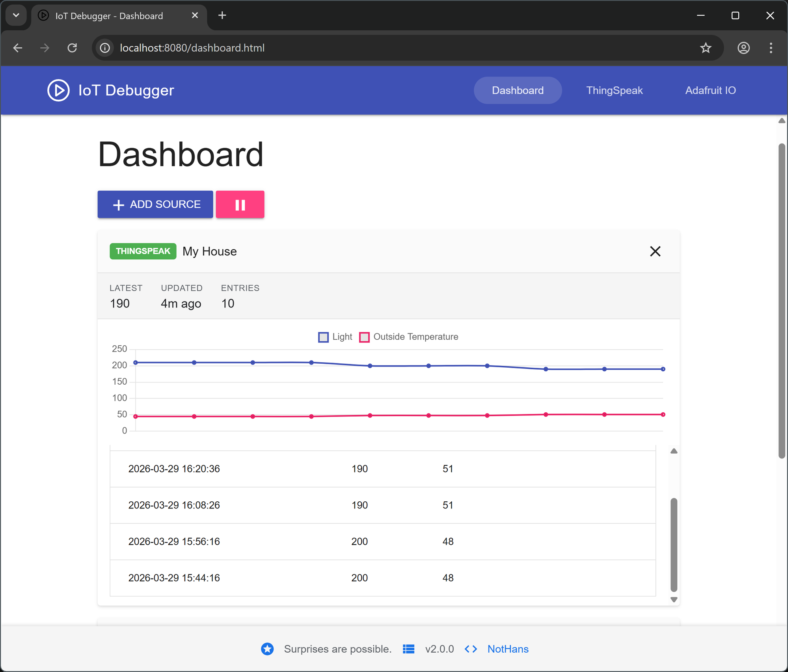Switch to the Adafruit IO section
This screenshot has height=672, width=788.
tap(710, 90)
